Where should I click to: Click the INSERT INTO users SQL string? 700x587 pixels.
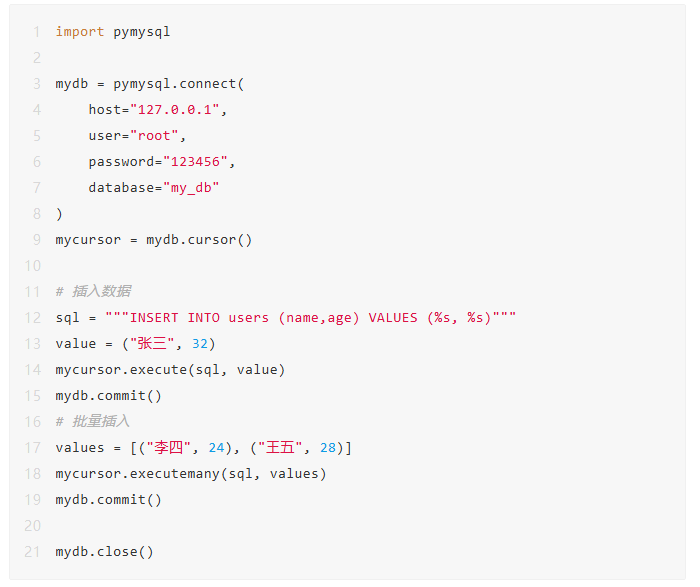click(310, 318)
